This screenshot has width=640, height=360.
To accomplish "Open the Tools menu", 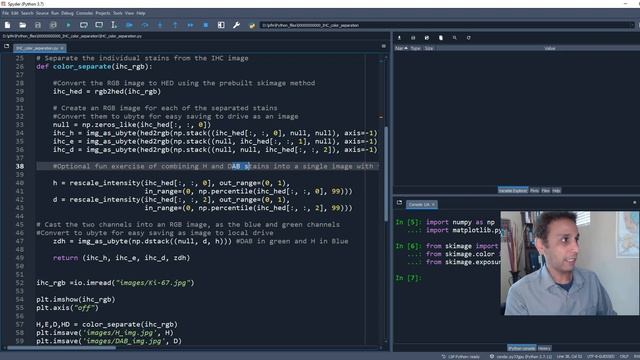I will 118,13.
